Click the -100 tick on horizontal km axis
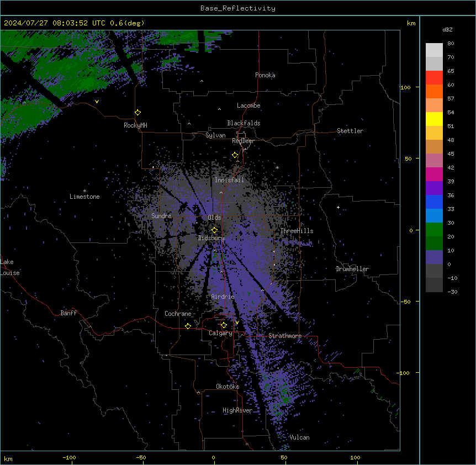The width and height of the screenshot is (476, 465). pos(69,457)
